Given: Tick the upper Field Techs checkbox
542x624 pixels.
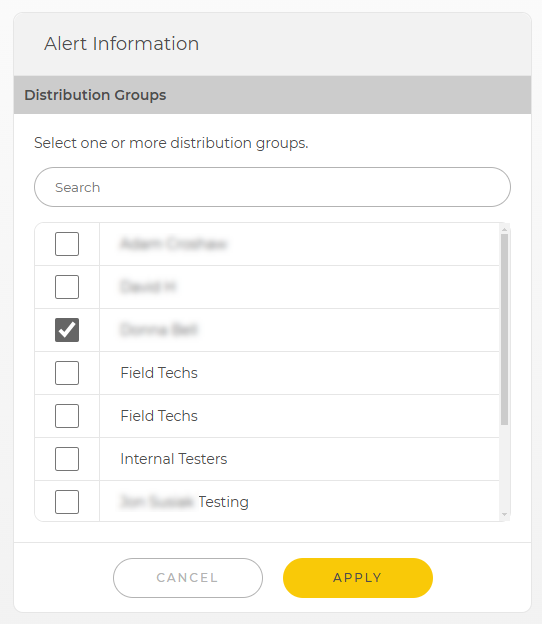Looking at the screenshot, I should (67, 373).
